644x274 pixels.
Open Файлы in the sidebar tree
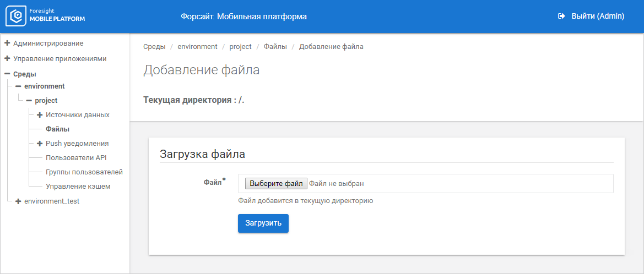[57, 129]
